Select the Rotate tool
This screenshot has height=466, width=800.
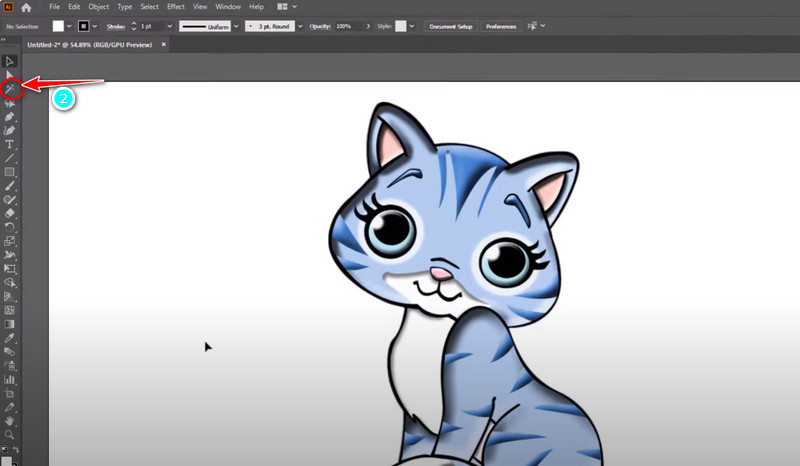(9, 227)
